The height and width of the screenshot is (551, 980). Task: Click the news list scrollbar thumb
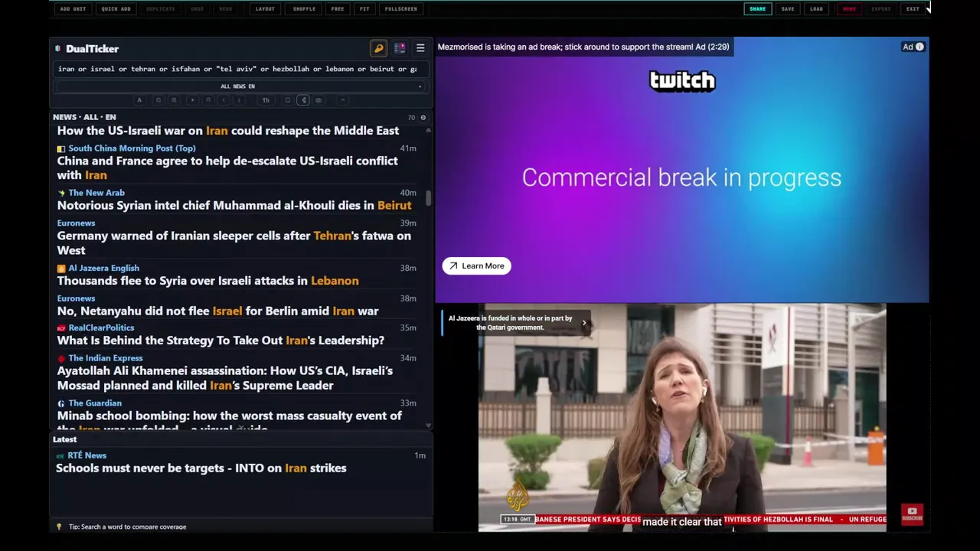429,197
